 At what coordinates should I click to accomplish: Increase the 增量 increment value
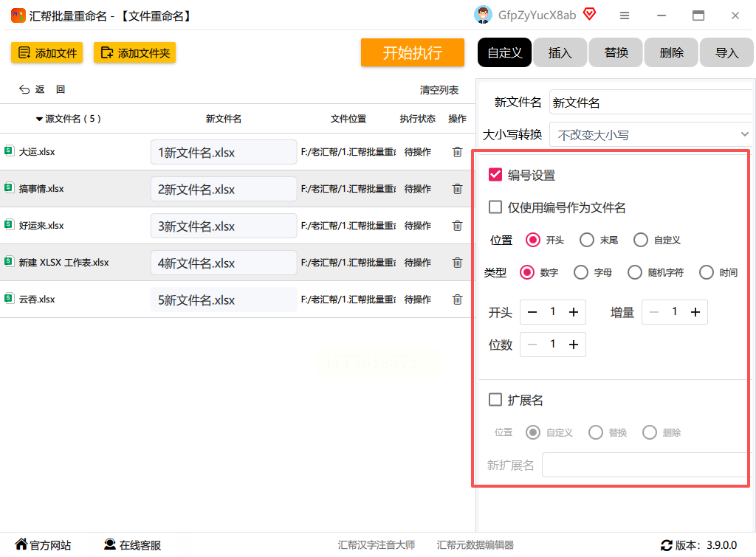pyautogui.click(x=695, y=313)
